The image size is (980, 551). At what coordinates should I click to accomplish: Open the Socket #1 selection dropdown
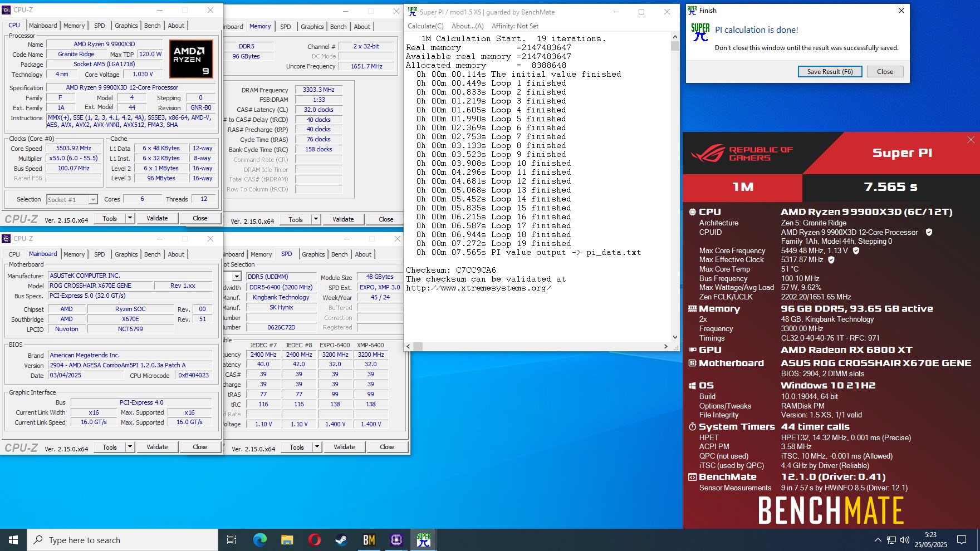point(93,199)
